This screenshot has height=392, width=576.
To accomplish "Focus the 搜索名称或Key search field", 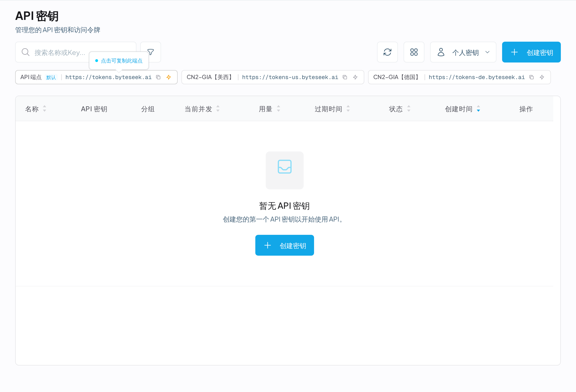I will point(76,52).
